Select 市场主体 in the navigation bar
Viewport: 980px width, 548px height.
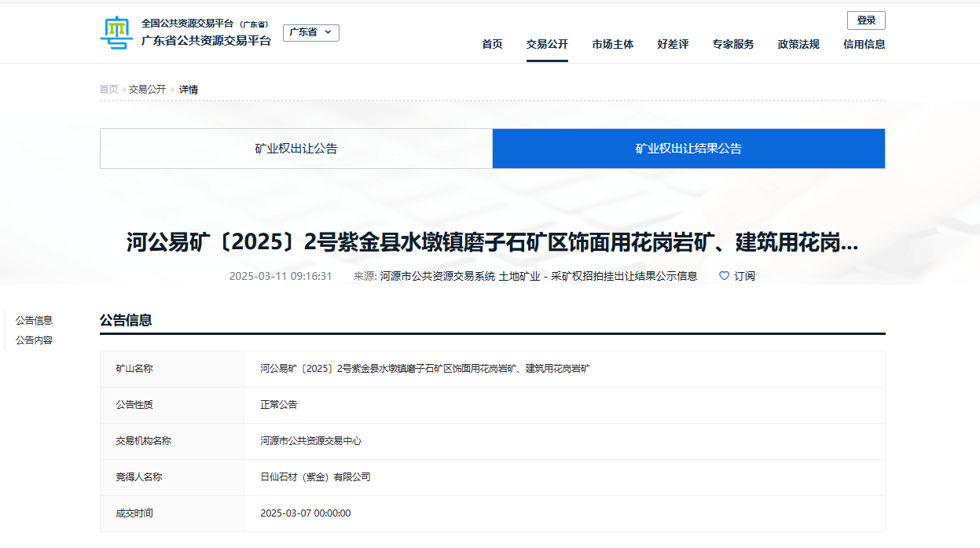coord(613,44)
